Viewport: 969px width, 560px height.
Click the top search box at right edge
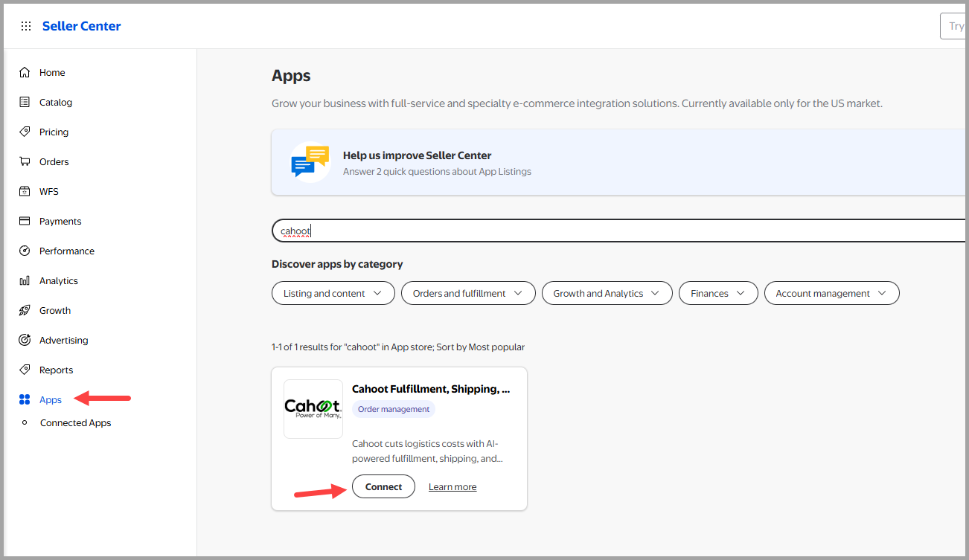[954, 26]
